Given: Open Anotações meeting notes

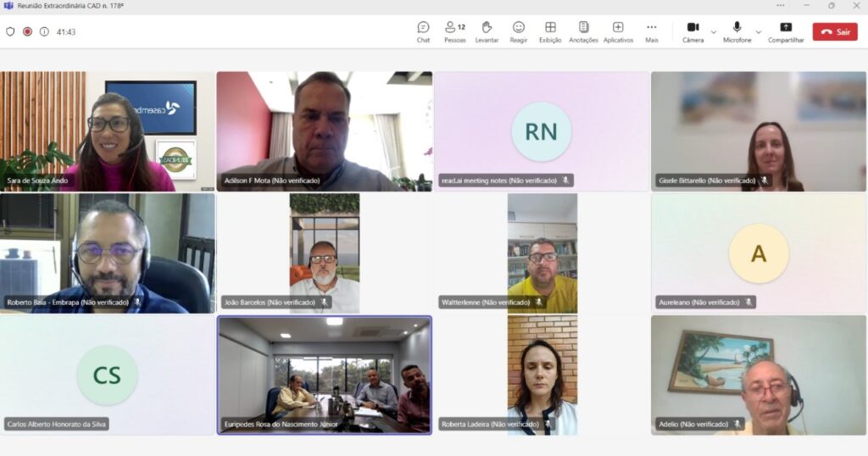Looking at the screenshot, I should point(583,31).
